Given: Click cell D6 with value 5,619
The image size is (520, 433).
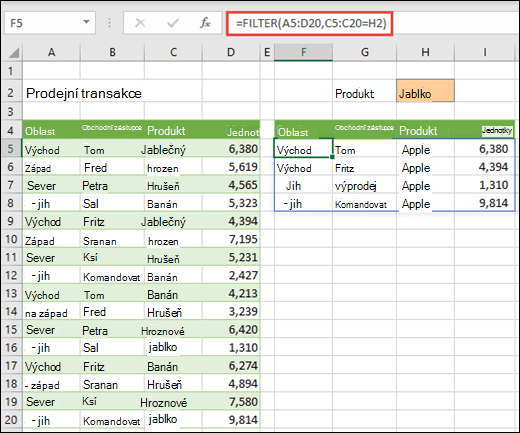Looking at the screenshot, I should coord(231,167).
